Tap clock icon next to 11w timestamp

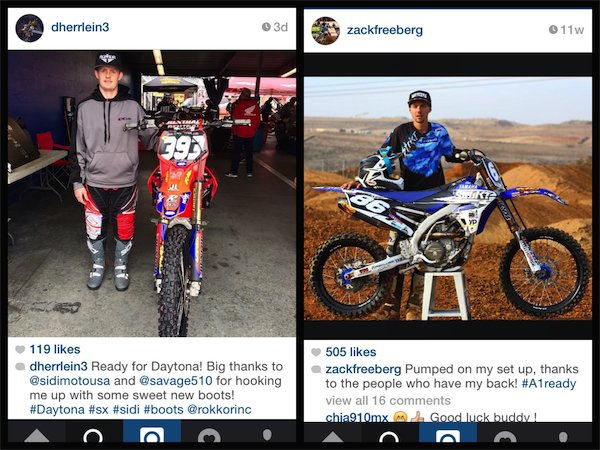click(x=553, y=30)
